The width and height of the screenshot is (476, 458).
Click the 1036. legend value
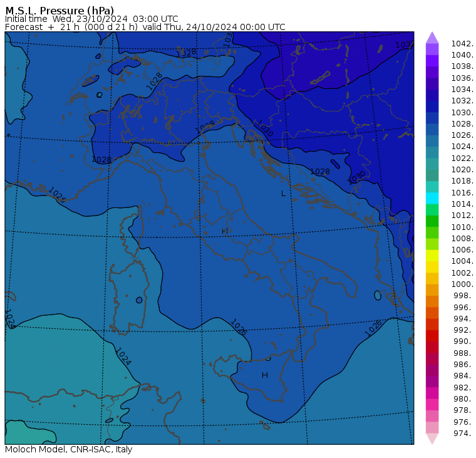coord(462,78)
